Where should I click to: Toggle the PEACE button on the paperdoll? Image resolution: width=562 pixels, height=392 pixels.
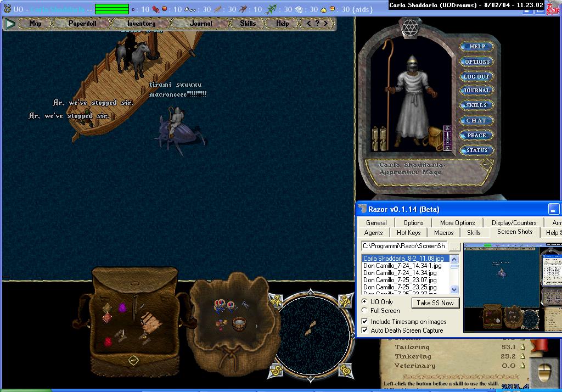click(477, 135)
